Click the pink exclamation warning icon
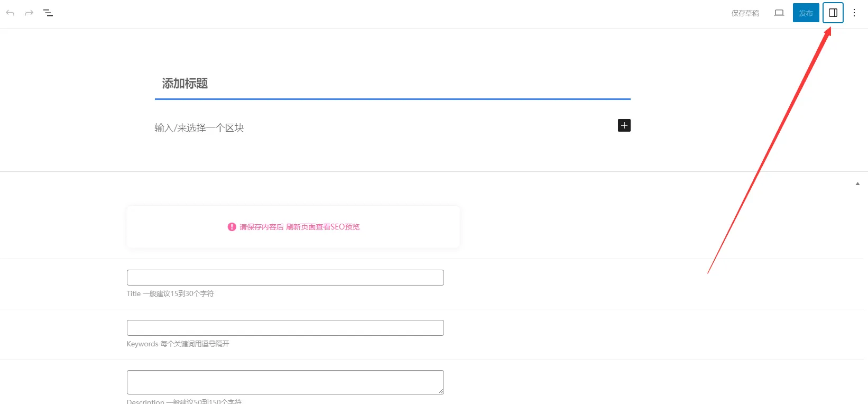 (232, 227)
